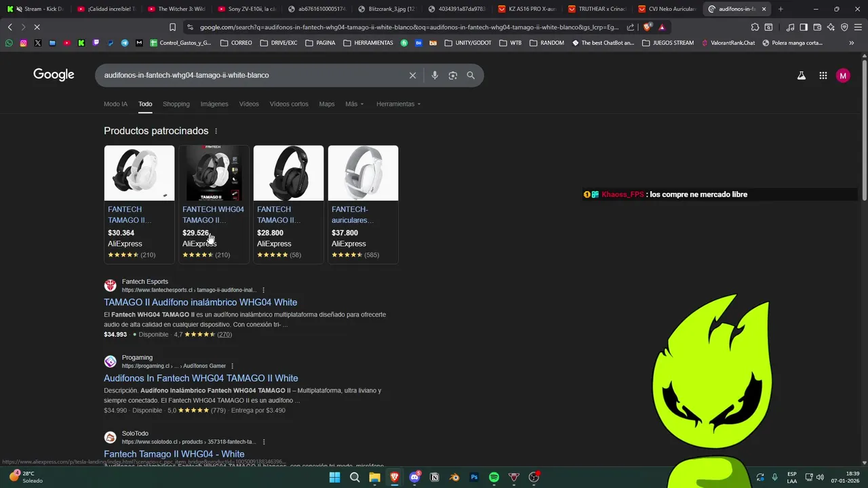The image size is (868, 488).
Task: Switch to Maps search tab
Action: (327, 104)
